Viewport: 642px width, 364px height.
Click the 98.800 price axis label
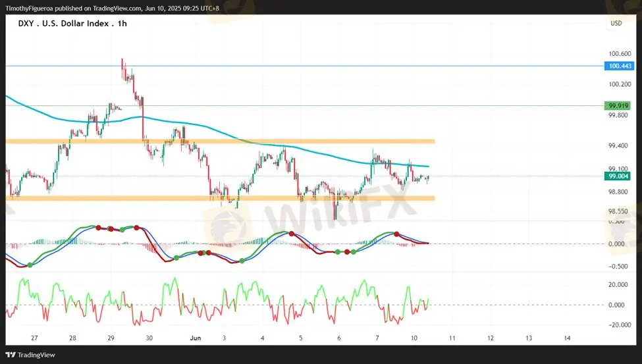pos(618,192)
